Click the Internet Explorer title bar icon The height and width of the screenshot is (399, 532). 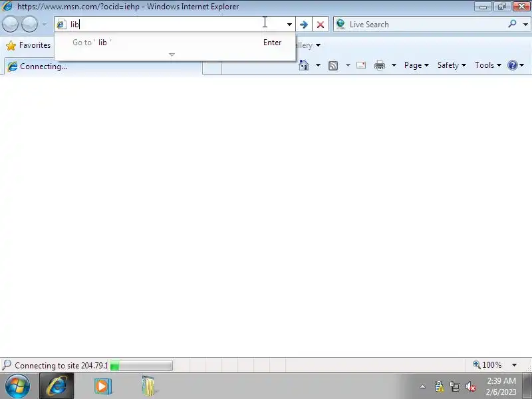coord(7,6)
